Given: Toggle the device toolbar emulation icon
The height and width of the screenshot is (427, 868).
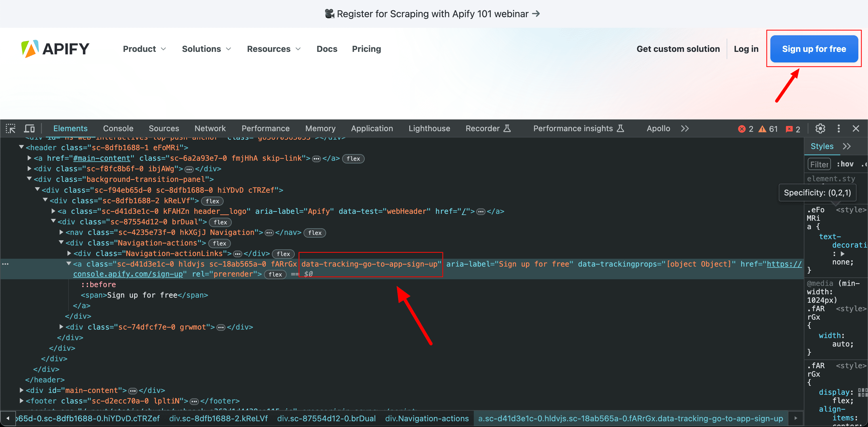Looking at the screenshot, I should point(29,128).
